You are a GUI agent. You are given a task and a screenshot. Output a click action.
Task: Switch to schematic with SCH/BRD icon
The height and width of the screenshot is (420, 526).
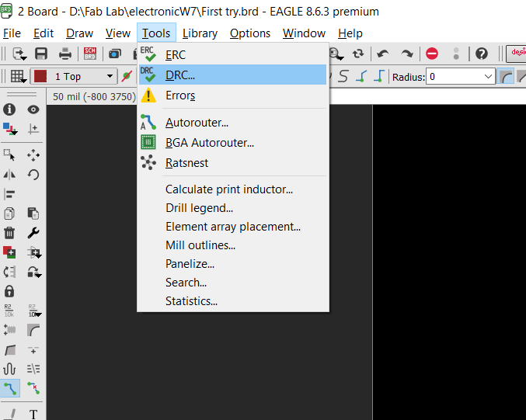click(90, 54)
